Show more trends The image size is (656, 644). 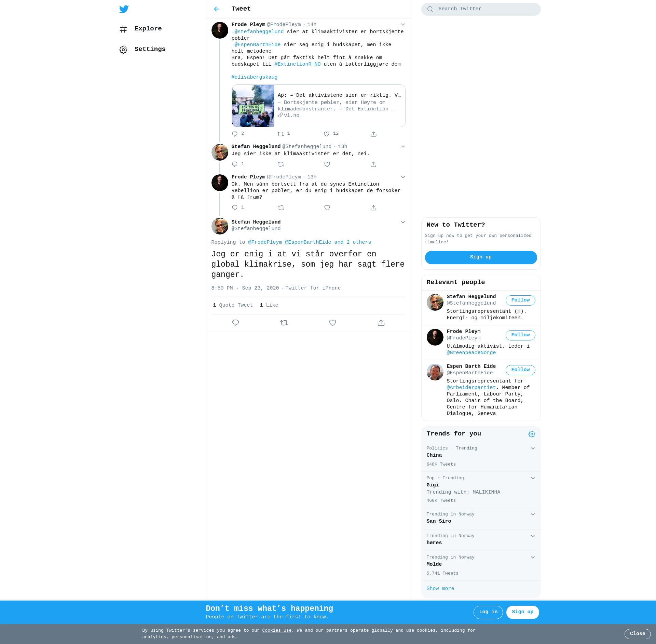(x=440, y=589)
